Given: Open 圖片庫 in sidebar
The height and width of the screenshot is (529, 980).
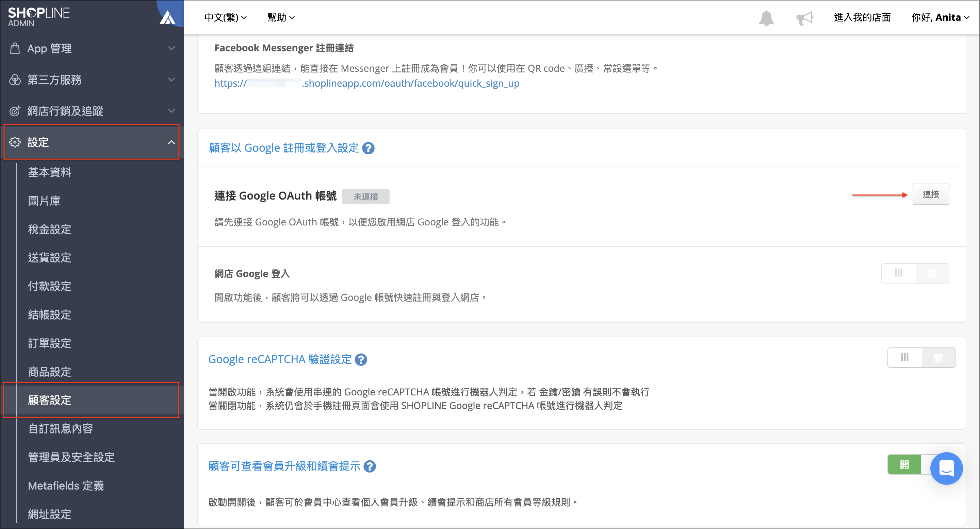Looking at the screenshot, I should [x=44, y=201].
